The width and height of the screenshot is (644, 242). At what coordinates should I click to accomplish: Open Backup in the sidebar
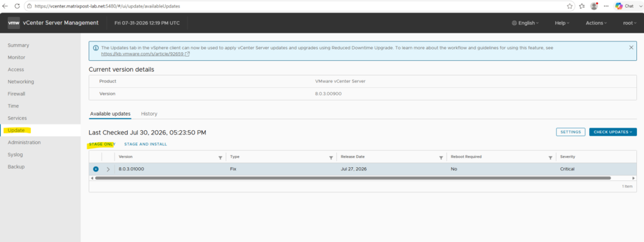pyautogui.click(x=16, y=167)
